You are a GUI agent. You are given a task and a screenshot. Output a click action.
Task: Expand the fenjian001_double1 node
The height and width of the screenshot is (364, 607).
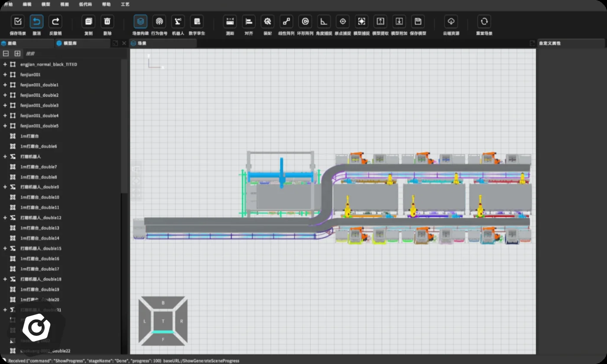coord(5,85)
